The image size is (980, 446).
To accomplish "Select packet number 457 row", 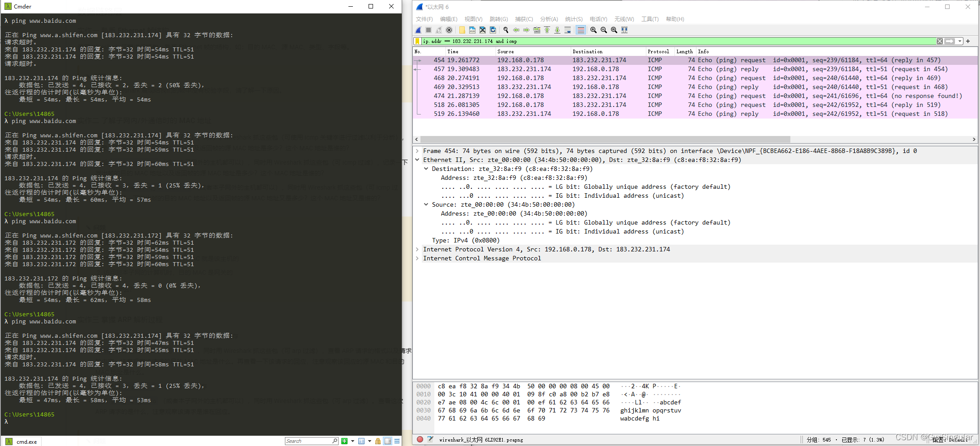I will [x=695, y=69].
